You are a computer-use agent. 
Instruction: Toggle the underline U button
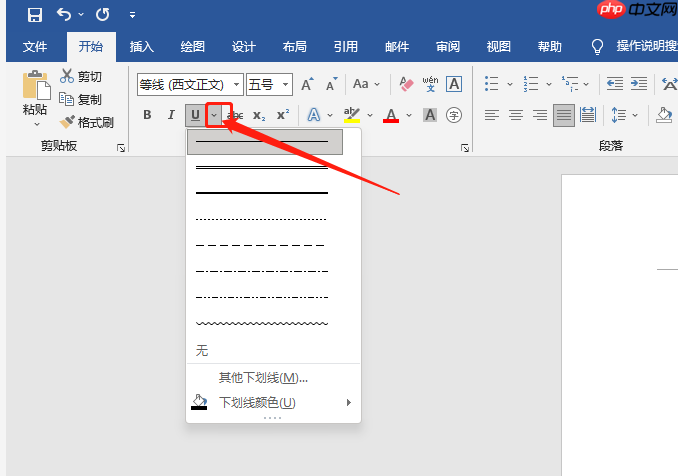pos(195,115)
